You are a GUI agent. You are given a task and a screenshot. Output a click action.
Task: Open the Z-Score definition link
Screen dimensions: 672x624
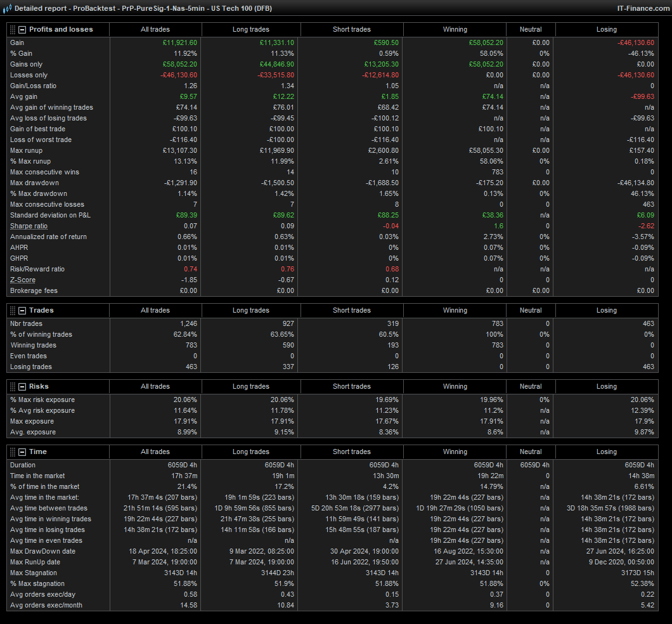[x=23, y=280]
